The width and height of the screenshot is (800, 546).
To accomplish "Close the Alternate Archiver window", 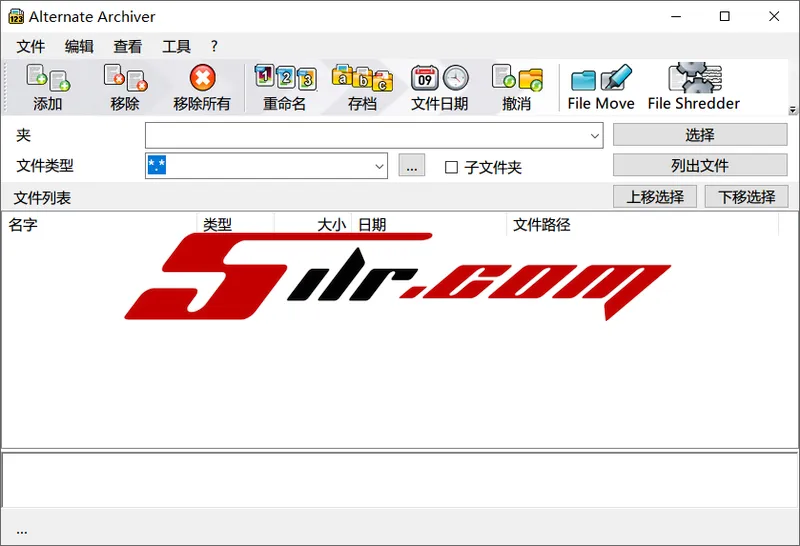I will (x=774, y=16).
